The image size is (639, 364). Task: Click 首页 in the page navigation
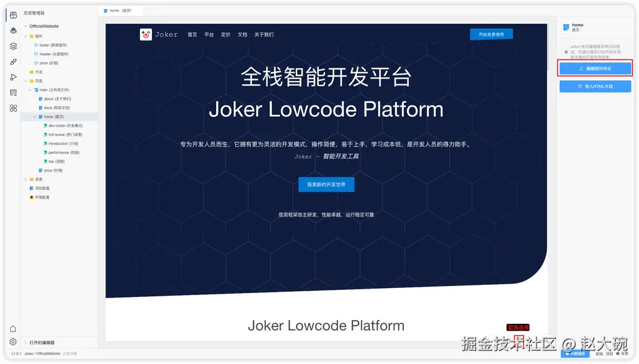click(192, 34)
